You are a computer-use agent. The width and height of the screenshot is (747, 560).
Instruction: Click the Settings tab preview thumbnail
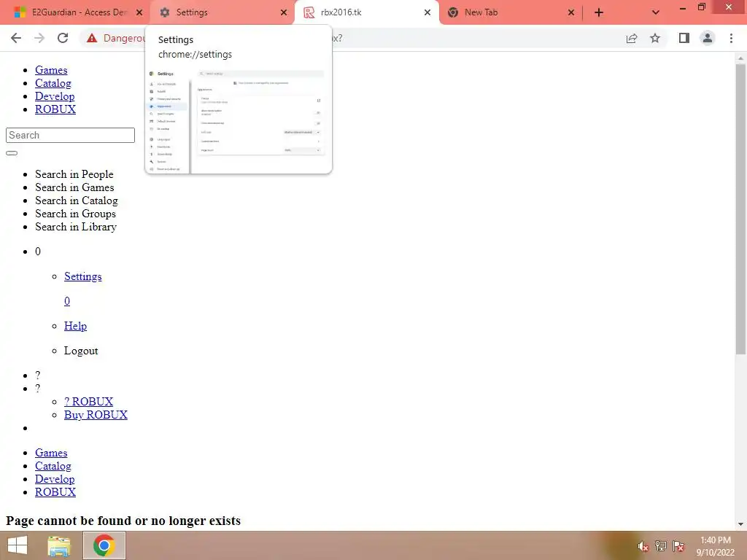pyautogui.click(x=239, y=120)
